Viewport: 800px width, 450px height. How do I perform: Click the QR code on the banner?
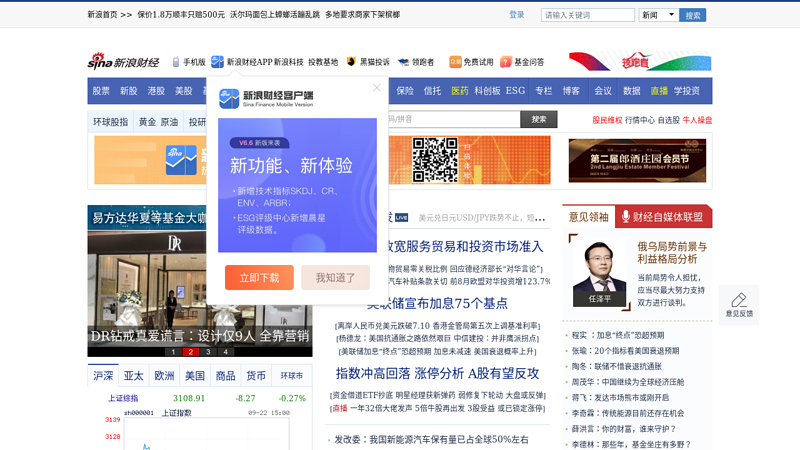(435, 160)
